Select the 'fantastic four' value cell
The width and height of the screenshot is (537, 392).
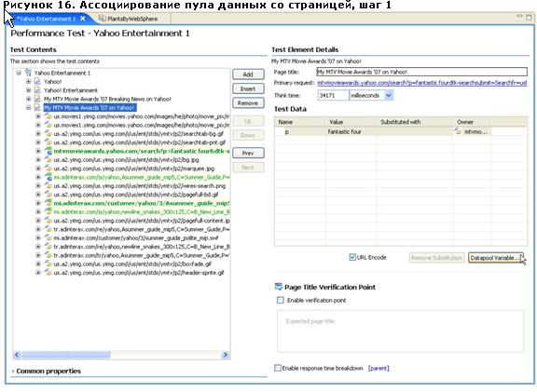(x=351, y=131)
